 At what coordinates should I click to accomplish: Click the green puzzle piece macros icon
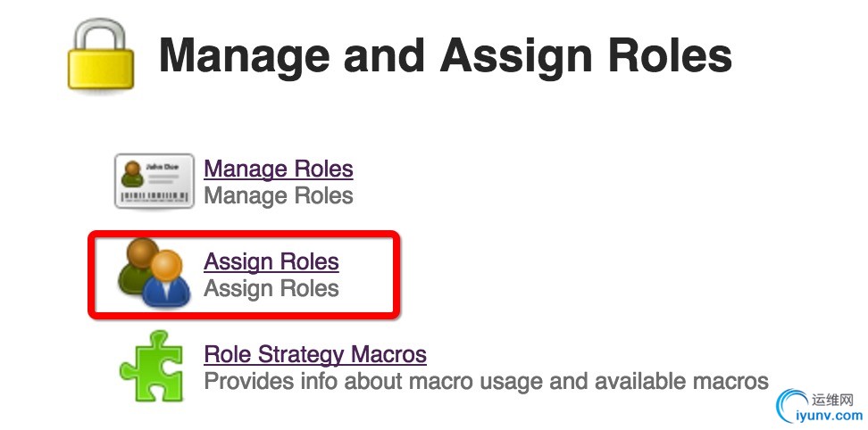(154, 367)
